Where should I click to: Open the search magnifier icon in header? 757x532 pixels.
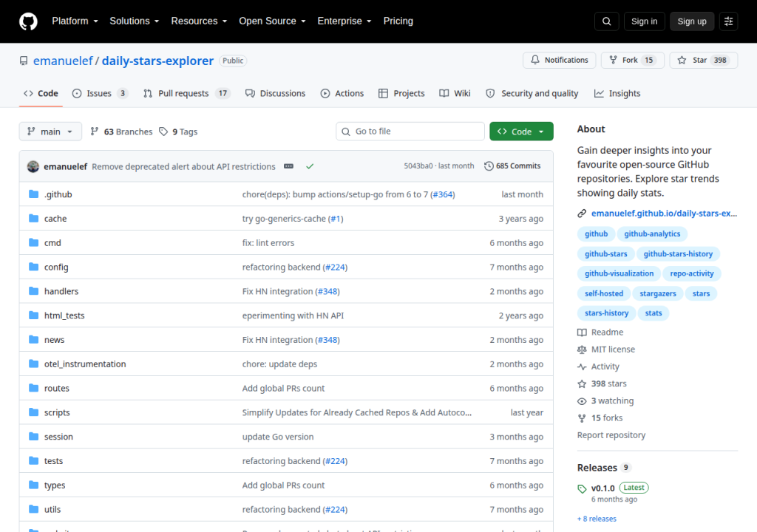[606, 21]
